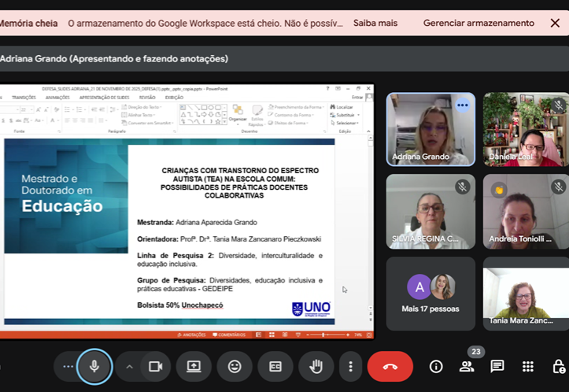This screenshot has height=392, width=569.
Task: Toggle the raise hand button
Action: 316,366
